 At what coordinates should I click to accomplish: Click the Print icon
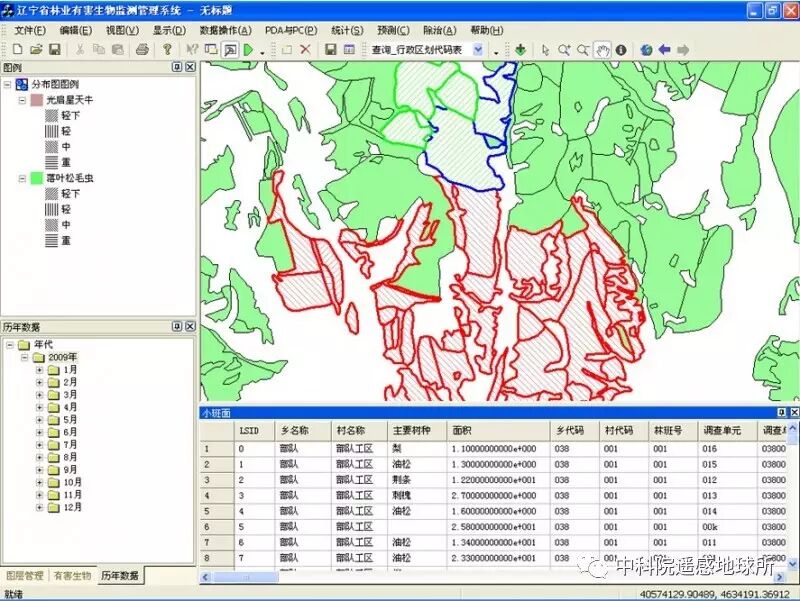click(x=142, y=49)
